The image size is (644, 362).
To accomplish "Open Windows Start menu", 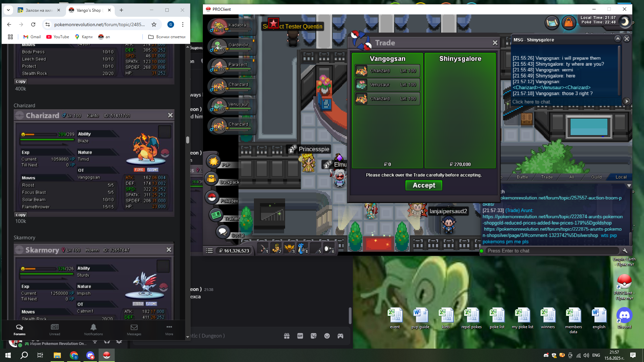I will tap(8, 355).
